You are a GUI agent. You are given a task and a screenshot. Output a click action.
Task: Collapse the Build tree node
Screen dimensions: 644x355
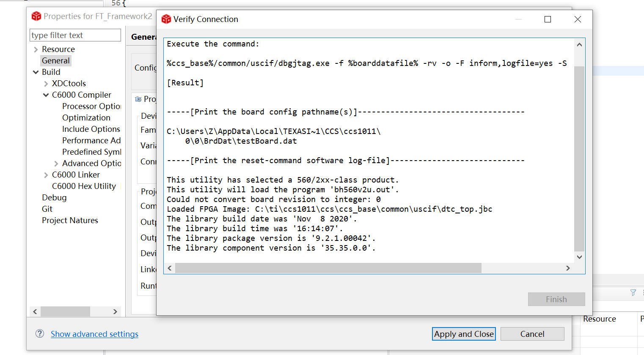coord(36,72)
